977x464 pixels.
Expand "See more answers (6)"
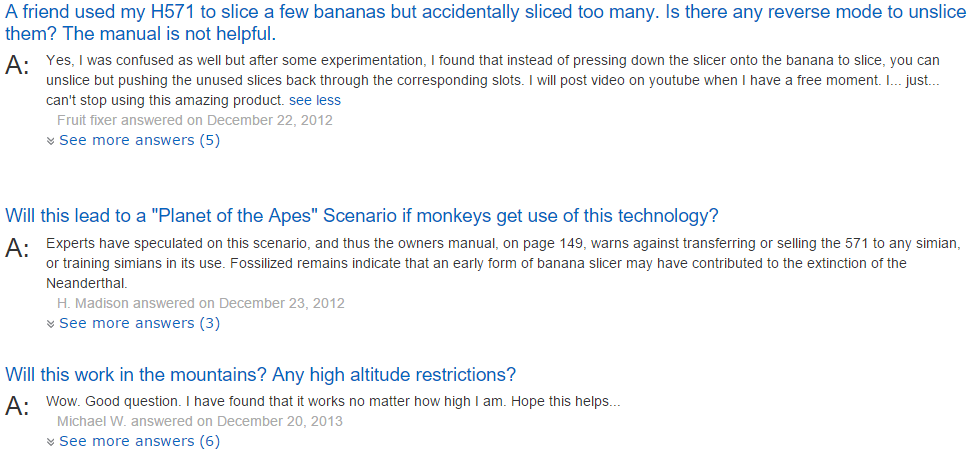point(139,441)
